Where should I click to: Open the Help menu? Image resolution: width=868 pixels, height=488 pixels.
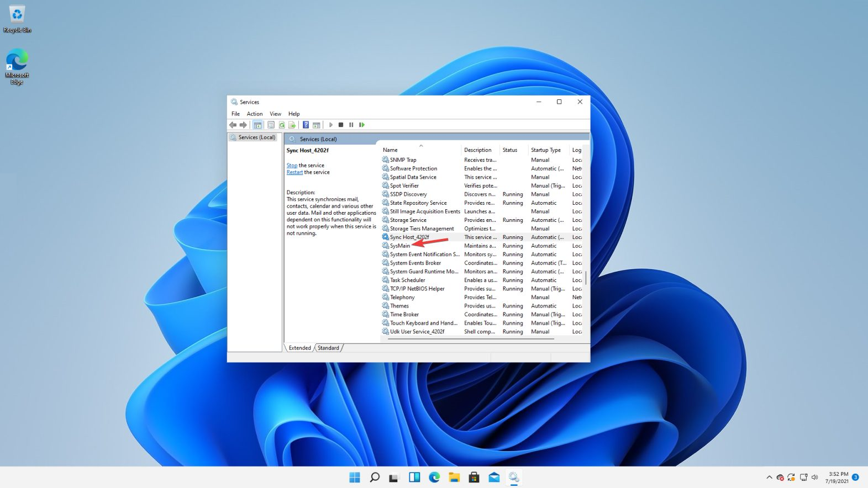[x=294, y=114]
